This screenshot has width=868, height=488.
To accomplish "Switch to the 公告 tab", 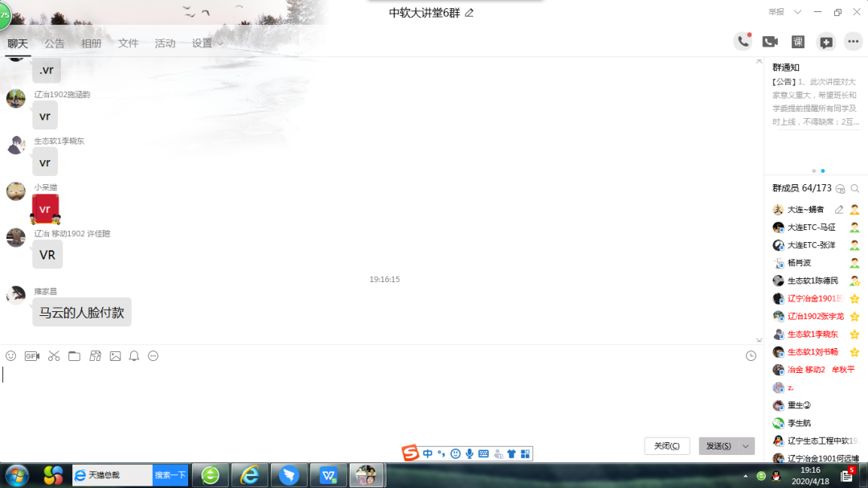I will [x=55, y=43].
